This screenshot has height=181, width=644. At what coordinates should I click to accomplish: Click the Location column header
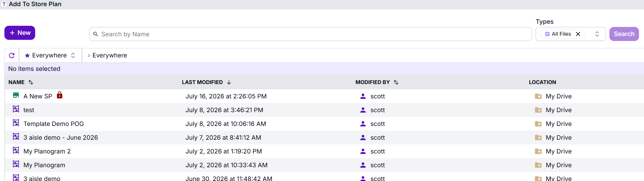click(x=542, y=82)
